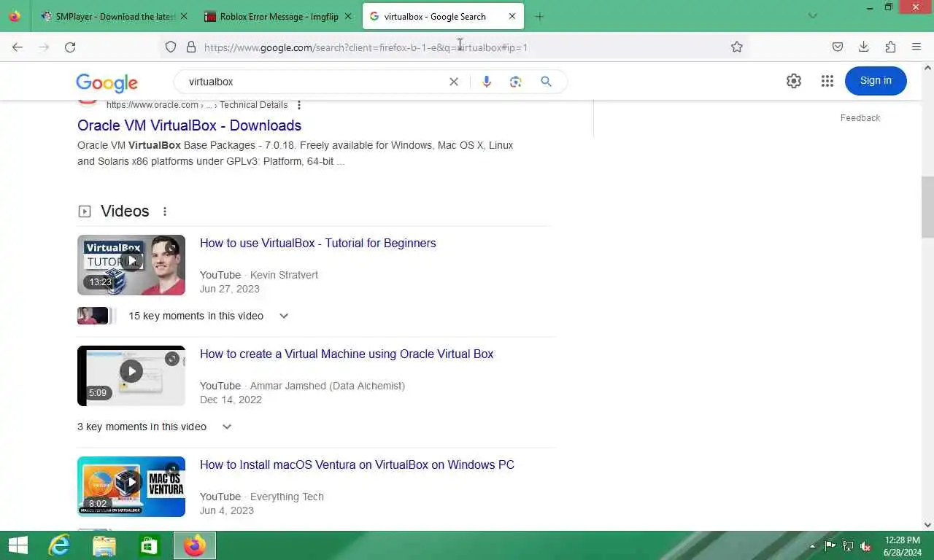Clear the Google search box
The width and height of the screenshot is (934, 560).
454,82
